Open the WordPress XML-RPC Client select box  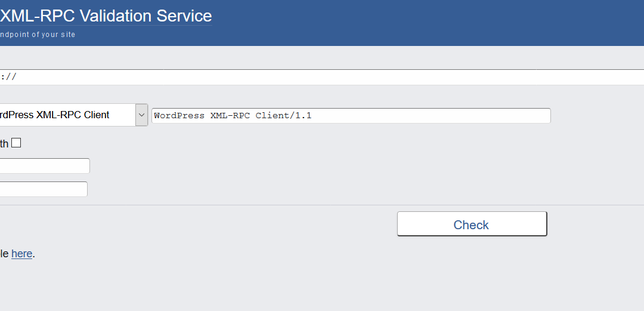coord(73,115)
